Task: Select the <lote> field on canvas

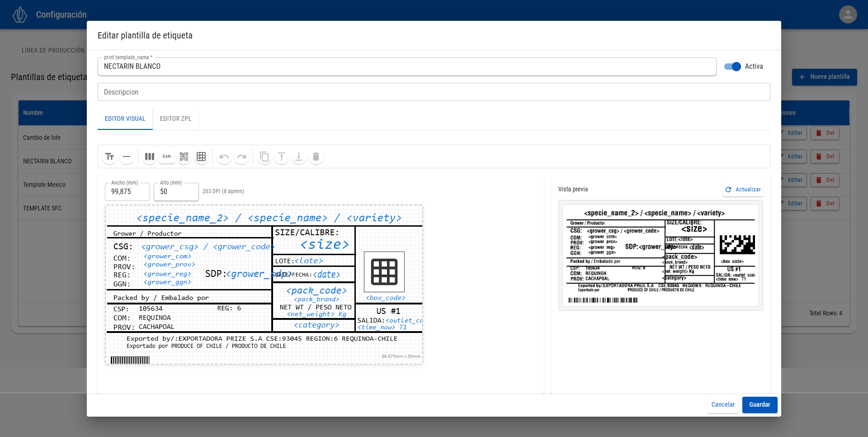Action: coord(309,261)
